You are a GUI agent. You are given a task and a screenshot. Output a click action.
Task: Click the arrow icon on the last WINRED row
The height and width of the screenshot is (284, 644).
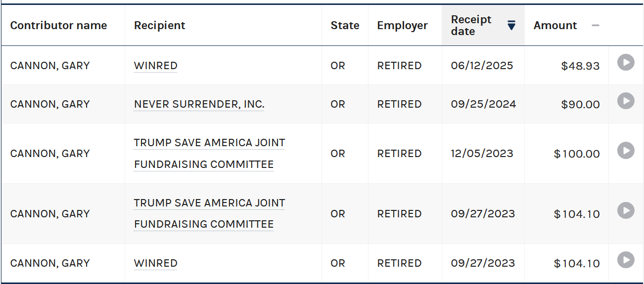click(x=626, y=260)
